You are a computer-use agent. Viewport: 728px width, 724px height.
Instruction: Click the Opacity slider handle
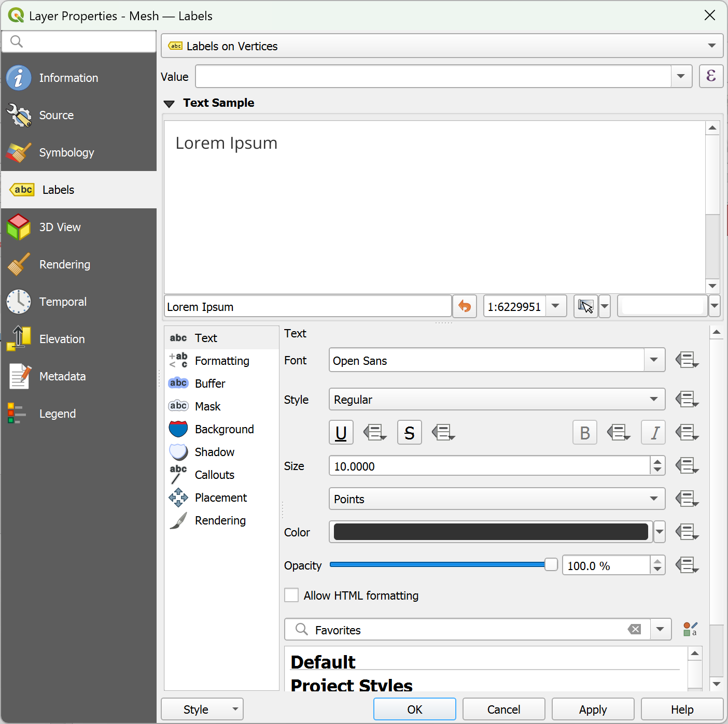(x=551, y=564)
